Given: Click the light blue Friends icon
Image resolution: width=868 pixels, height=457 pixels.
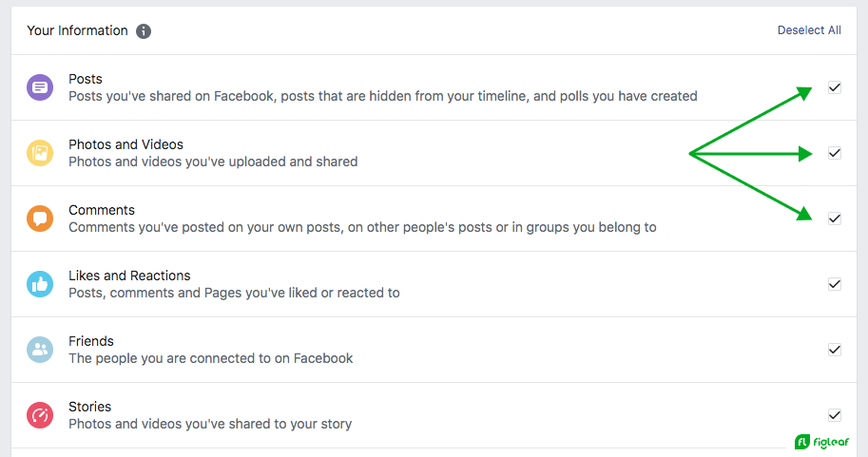Looking at the screenshot, I should tap(40, 350).
